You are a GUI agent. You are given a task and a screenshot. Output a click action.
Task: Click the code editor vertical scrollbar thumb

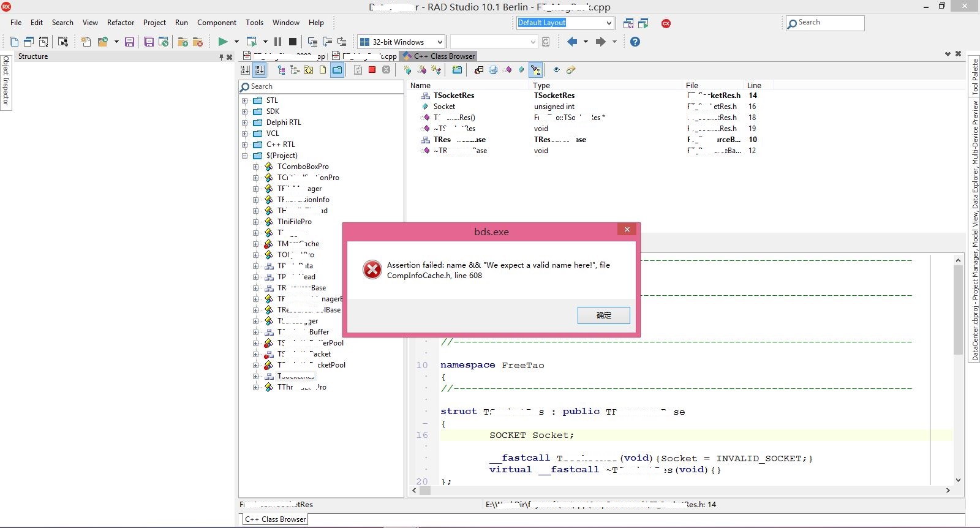click(x=958, y=310)
